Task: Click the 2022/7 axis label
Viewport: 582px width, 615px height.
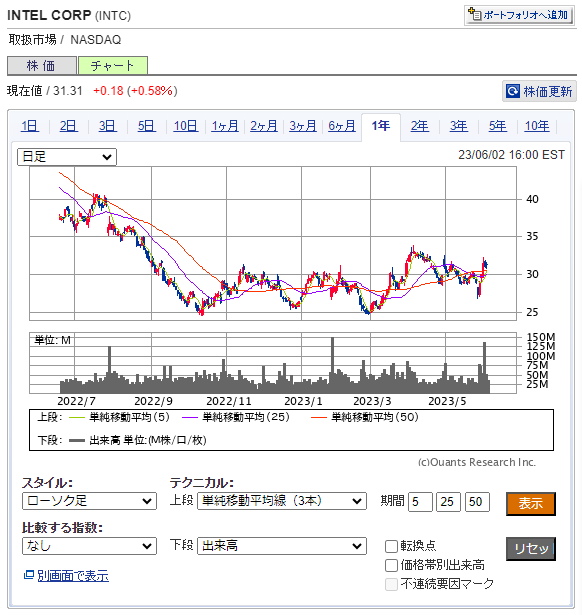Action: tap(76, 401)
